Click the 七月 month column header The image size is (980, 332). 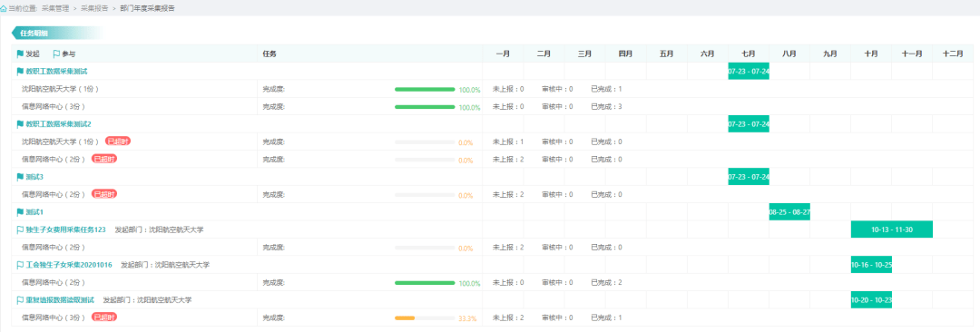pyautogui.click(x=748, y=54)
